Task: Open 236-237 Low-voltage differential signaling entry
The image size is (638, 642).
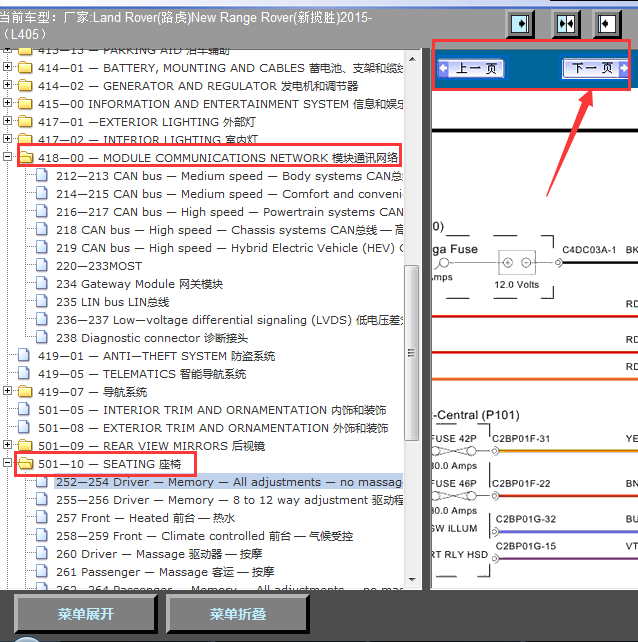Action: pyautogui.click(x=229, y=320)
